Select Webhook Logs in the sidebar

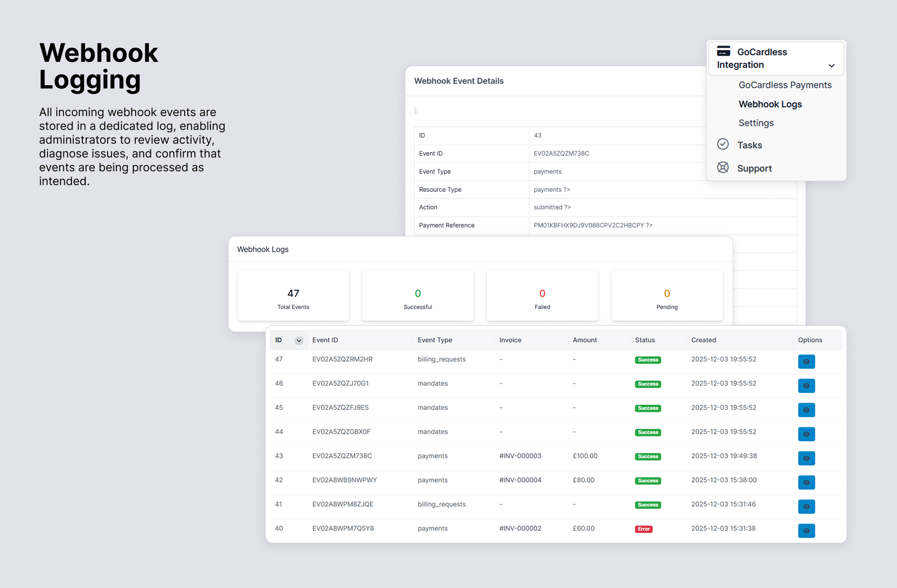(770, 104)
